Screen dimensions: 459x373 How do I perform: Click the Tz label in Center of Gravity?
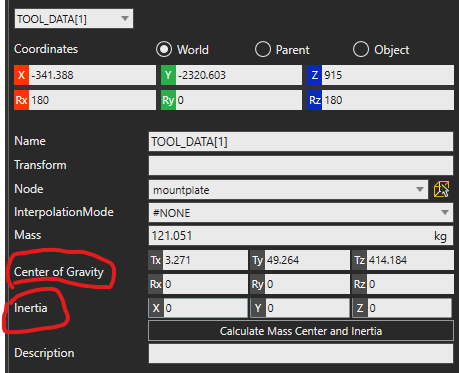point(359,260)
